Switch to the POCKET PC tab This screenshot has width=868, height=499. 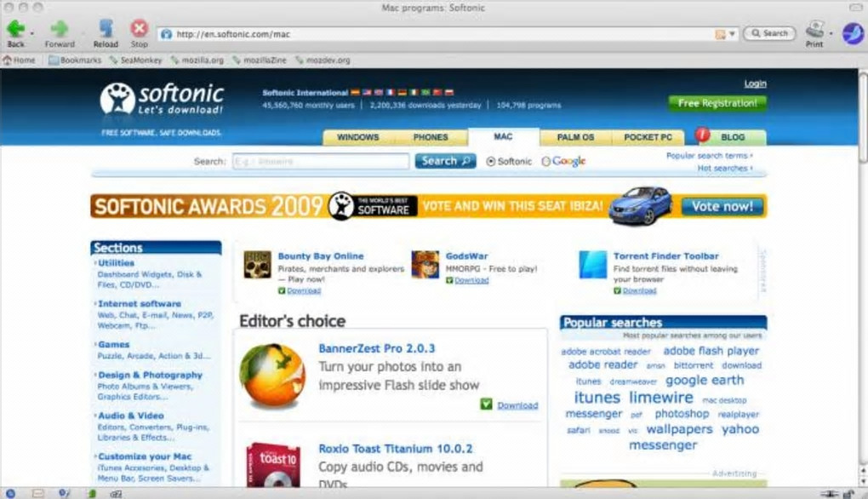click(x=648, y=137)
